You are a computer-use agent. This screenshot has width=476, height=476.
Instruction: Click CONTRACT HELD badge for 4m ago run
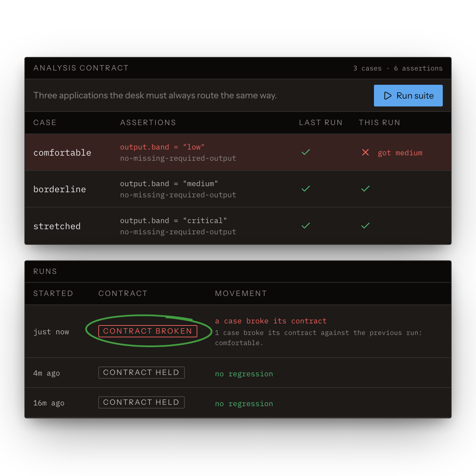pyautogui.click(x=141, y=373)
